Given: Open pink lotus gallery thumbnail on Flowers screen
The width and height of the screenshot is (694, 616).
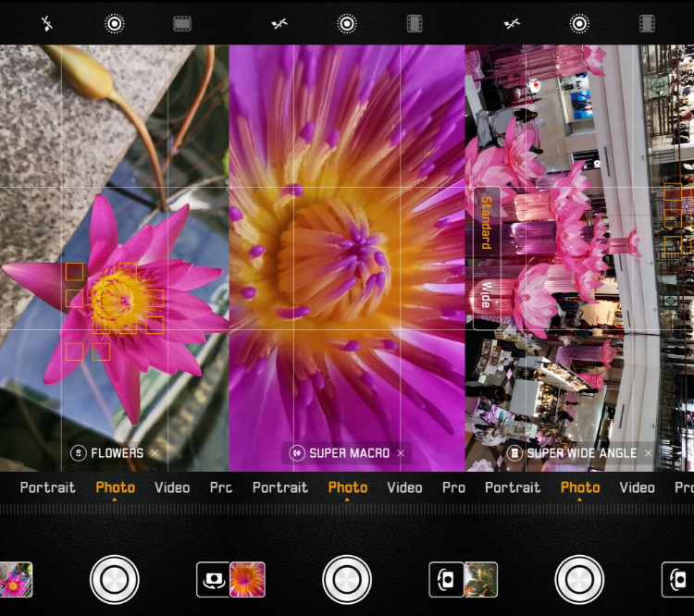Looking at the screenshot, I should pyautogui.click(x=16, y=579).
